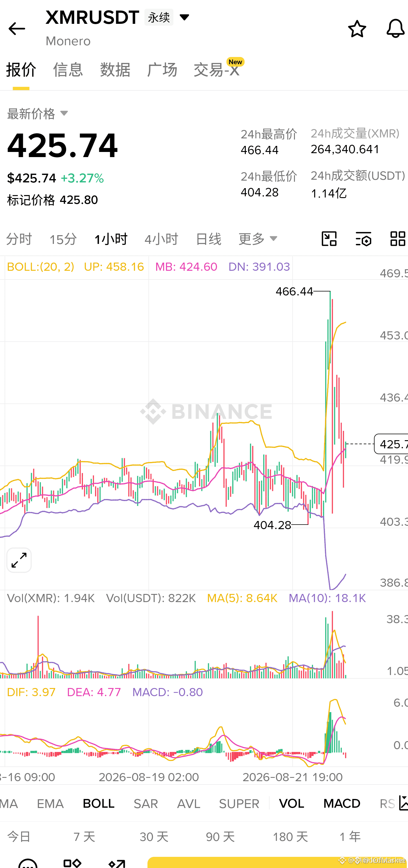Enable the SAR indicator
Viewport: 408px width, 868px height.
[146, 804]
